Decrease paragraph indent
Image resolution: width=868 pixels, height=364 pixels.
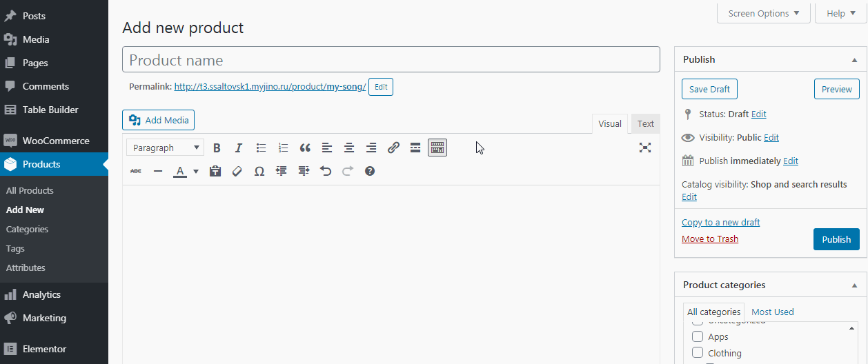coord(282,171)
